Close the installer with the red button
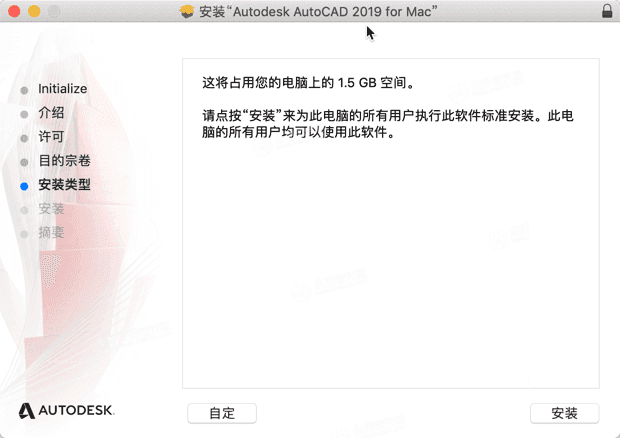 [x=13, y=11]
